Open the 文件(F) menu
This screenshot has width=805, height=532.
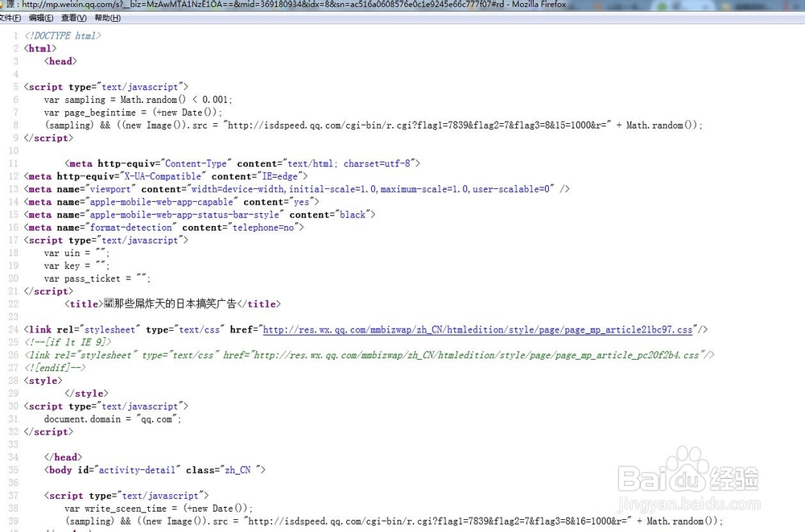(x=9, y=18)
